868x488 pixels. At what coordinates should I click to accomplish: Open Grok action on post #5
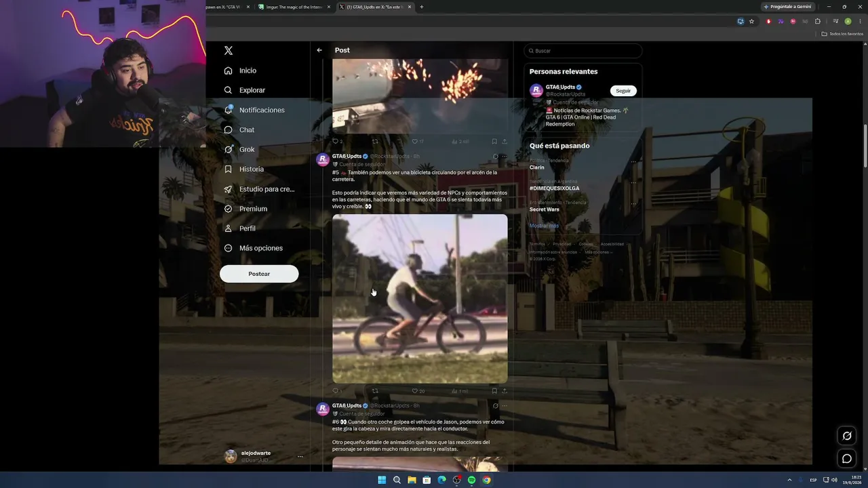(496, 157)
